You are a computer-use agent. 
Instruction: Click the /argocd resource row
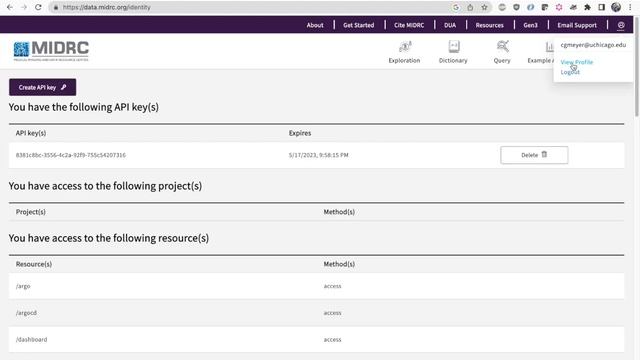316,313
